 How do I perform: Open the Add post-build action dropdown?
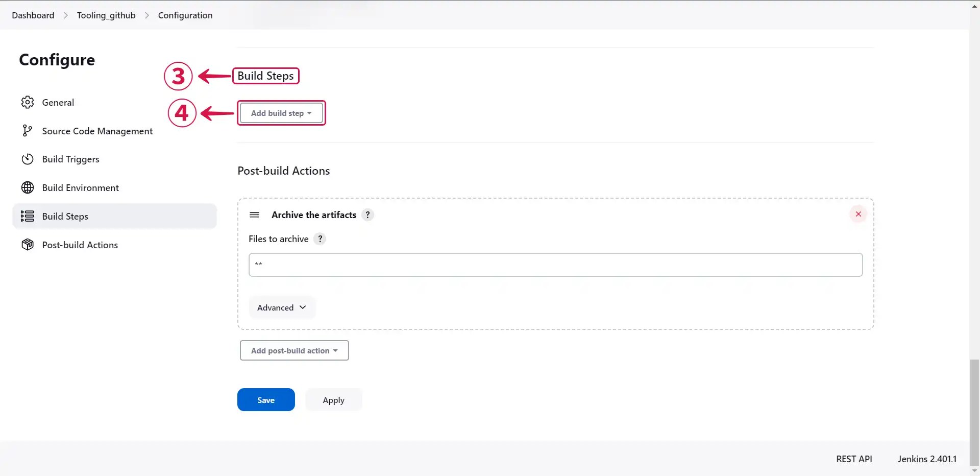294,350
